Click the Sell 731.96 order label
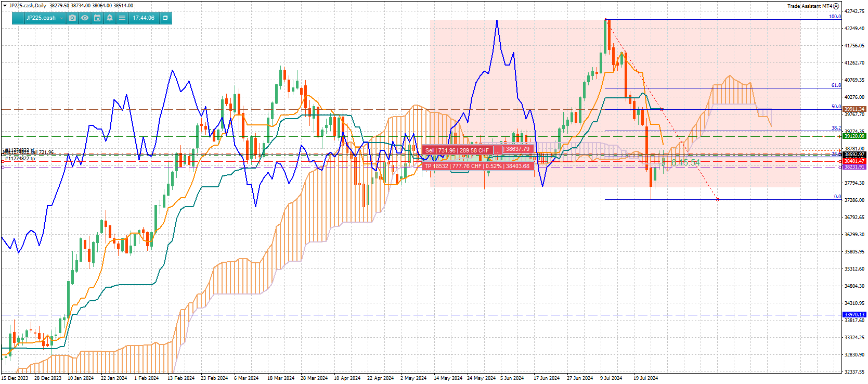The height and width of the screenshot is (384, 868). (x=458, y=150)
